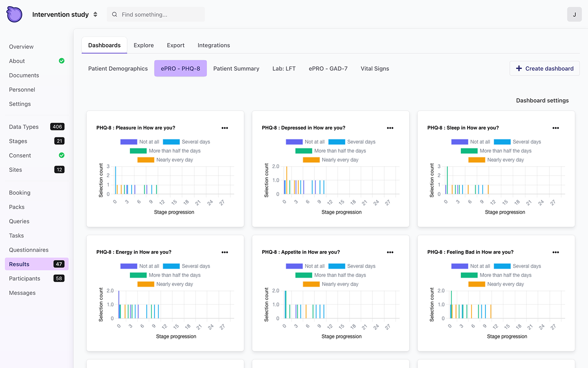
Task: Go to Messages in the sidebar
Action: pos(22,293)
